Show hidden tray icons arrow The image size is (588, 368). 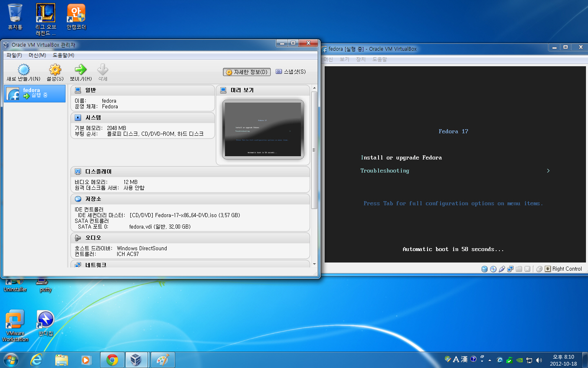[490, 360]
